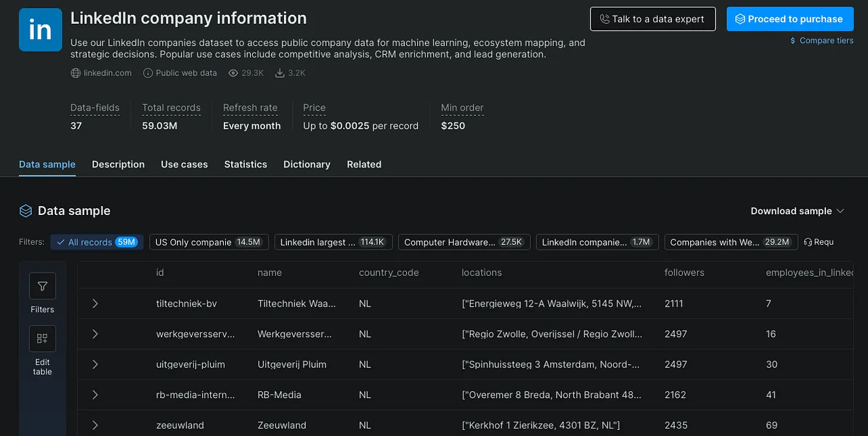Expand the tiltechniek-bv row
868x436 pixels.
(x=95, y=303)
